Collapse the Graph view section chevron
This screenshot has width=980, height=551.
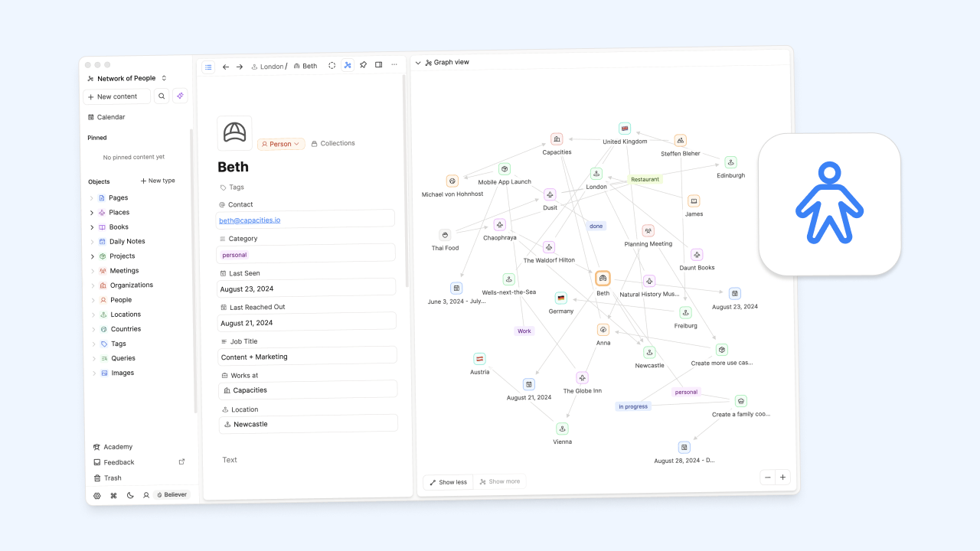418,63
